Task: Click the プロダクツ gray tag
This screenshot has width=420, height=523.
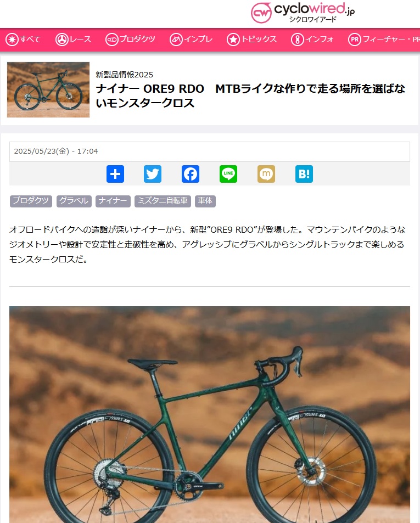Action: [x=31, y=201]
